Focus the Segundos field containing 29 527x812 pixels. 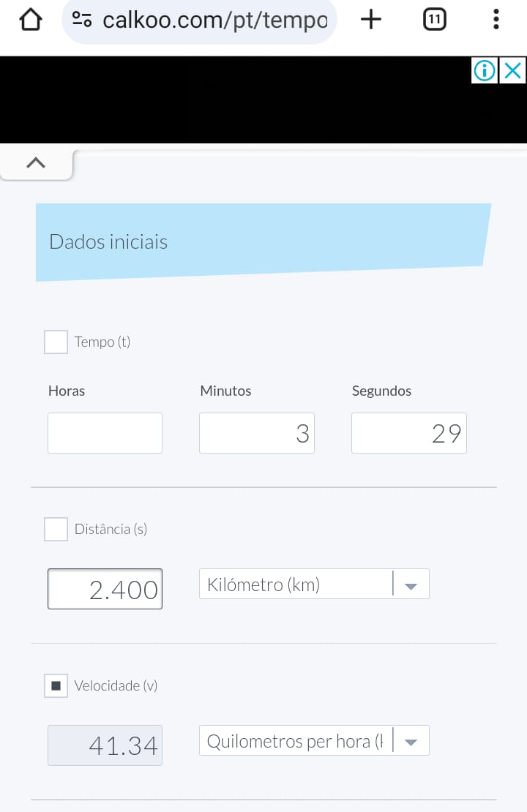(x=408, y=433)
